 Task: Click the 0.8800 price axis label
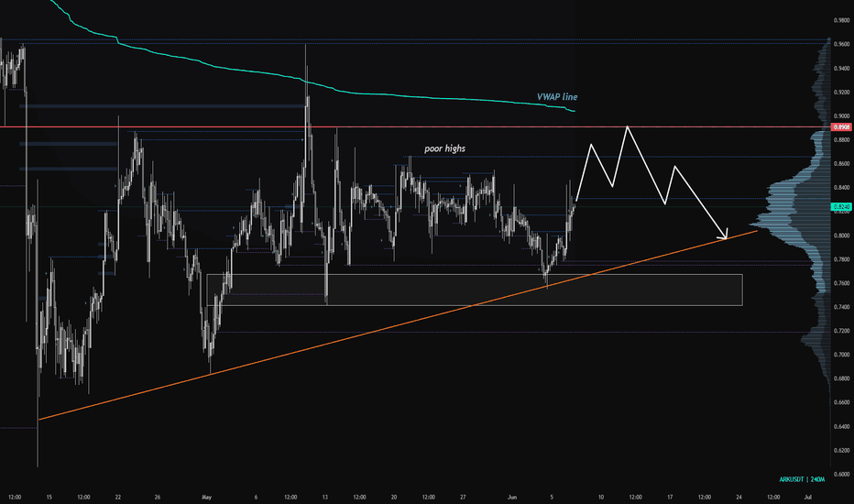tap(841, 140)
